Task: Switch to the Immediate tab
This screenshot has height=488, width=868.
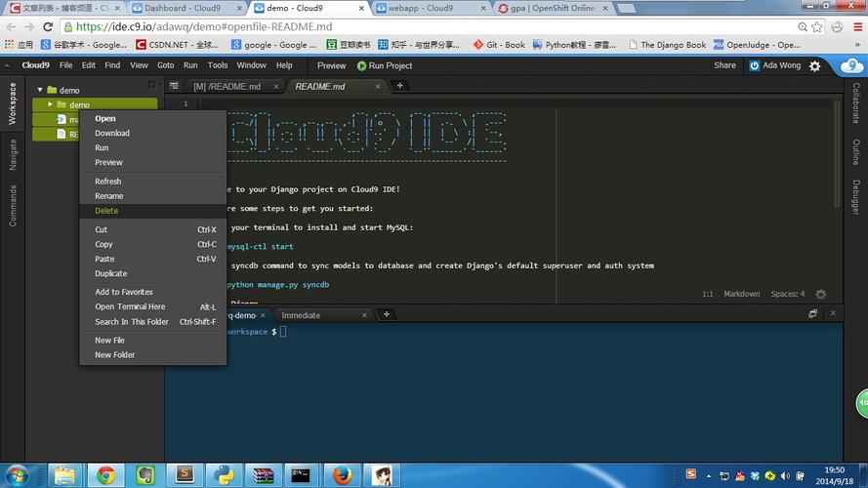Action: pyautogui.click(x=301, y=315)
